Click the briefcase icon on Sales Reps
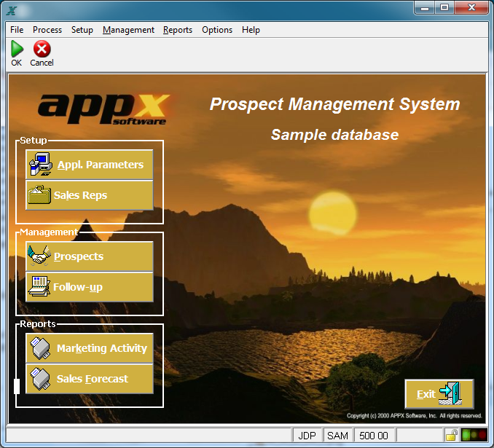494x448 pixels. point(39,194)
